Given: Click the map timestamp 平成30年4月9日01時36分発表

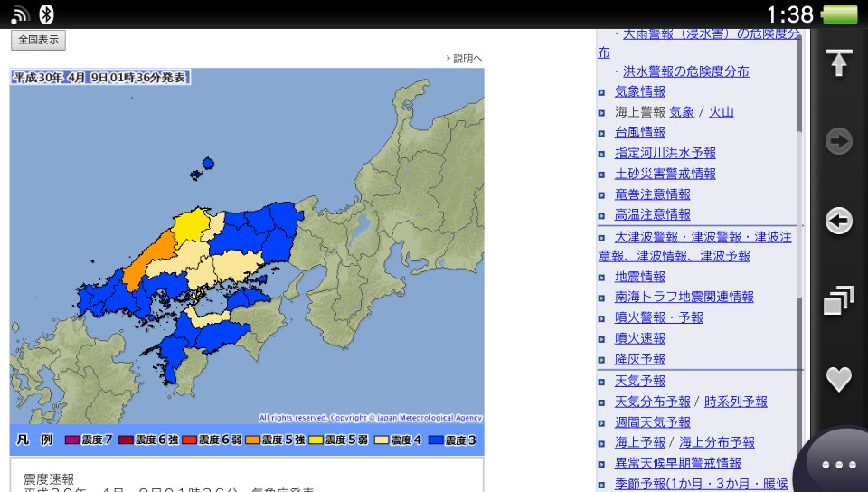Looking at the screenshot, I should (100, 77).
